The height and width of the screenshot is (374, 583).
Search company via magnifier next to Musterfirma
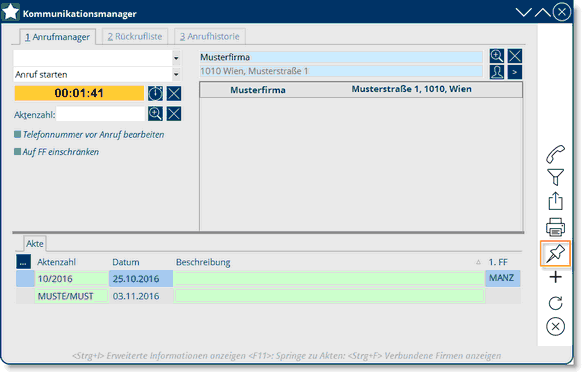click(x=497, y=56)
